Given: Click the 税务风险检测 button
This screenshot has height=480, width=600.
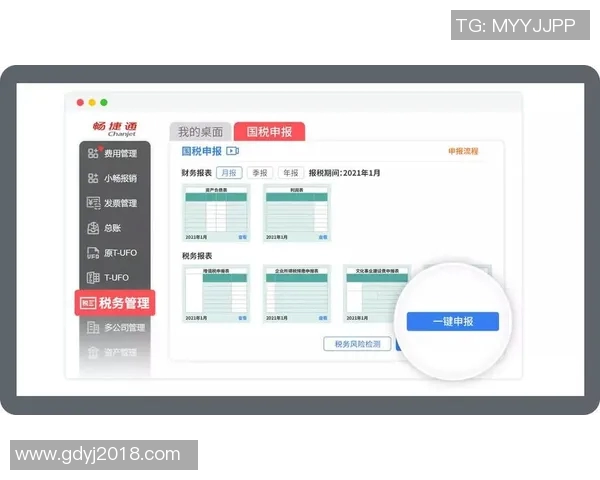Looking at the screenshot, I should (x=357, y=344).
